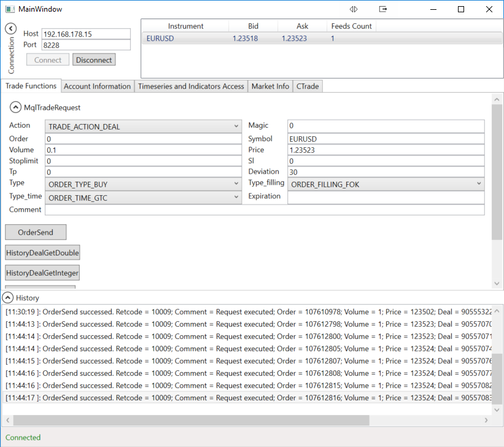Focus the Sl input field
Viewport: 504px width, 447px height.
coord(386,161)
